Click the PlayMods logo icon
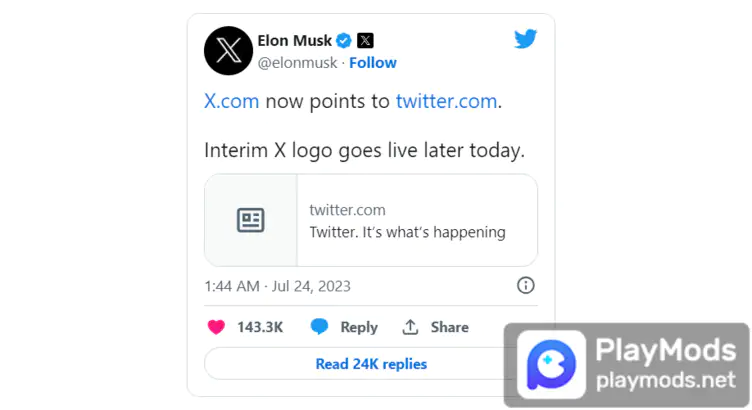 tap(551, 364)
